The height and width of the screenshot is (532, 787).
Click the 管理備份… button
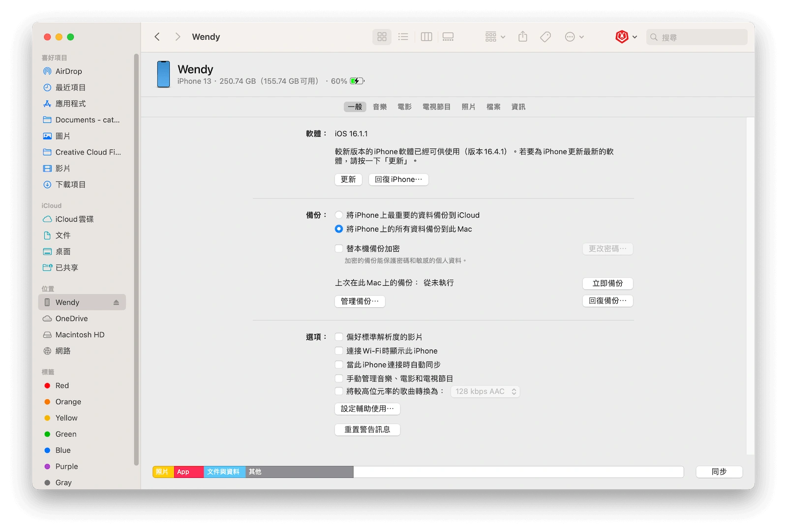click(x=360, y=301)
